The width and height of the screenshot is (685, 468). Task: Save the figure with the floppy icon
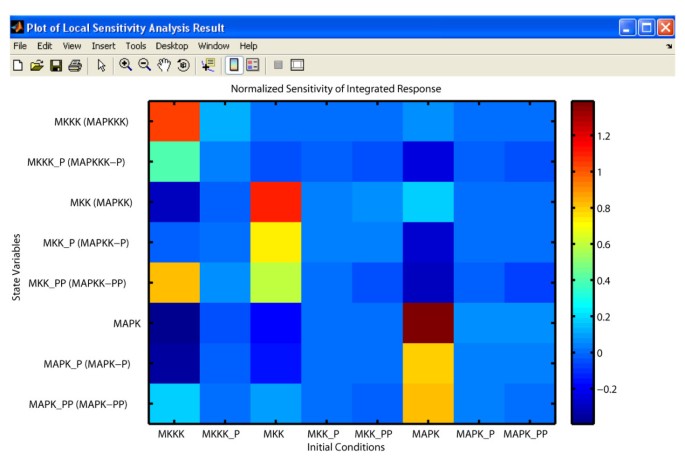pyautogui.click(x=56, y=66)
